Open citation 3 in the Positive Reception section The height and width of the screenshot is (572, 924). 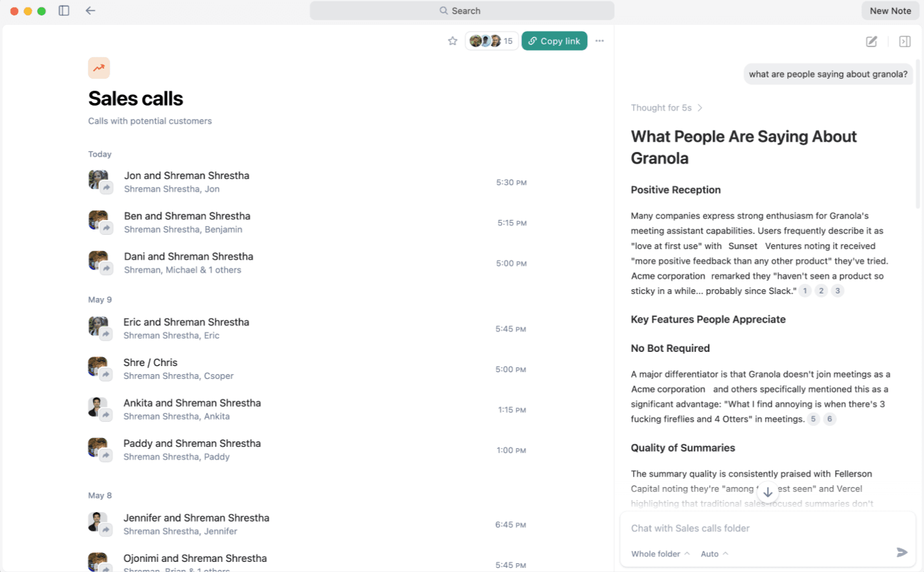click(x=836, y=290)
